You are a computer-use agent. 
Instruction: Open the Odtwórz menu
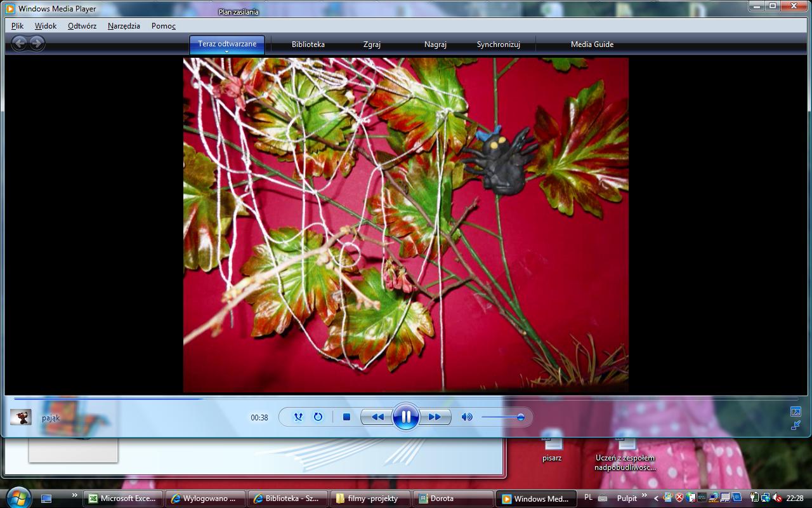(x=82, y=26)
